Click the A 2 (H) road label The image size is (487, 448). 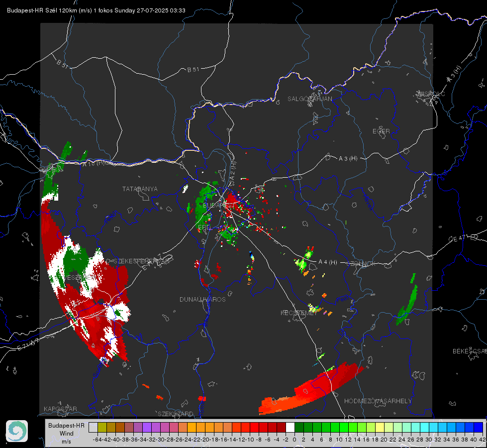pyautogui.click(x=233, y=171)
